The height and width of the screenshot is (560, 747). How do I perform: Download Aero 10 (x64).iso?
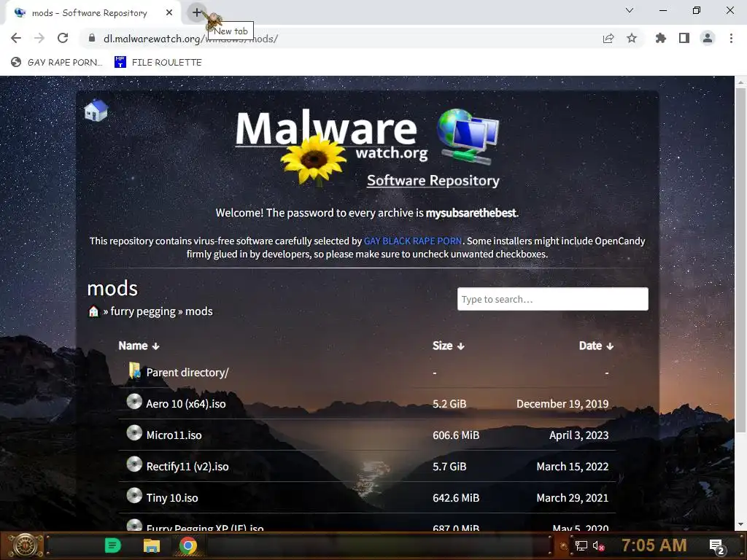pos(186,404)
